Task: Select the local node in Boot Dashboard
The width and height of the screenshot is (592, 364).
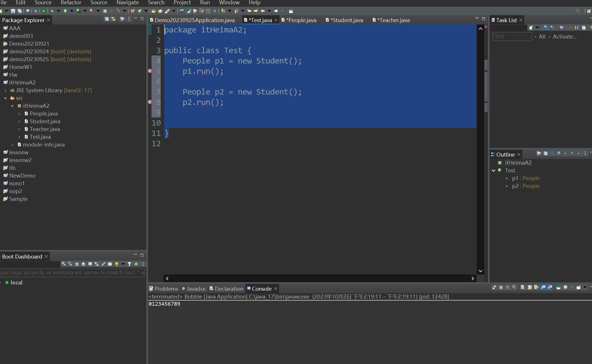Action: (x=14, y=283)
